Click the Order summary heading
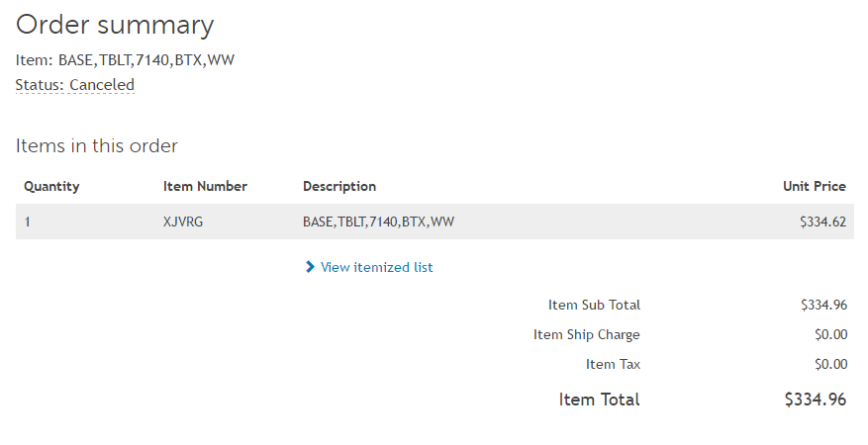This screenshot has width=868, height=445. 115,25
